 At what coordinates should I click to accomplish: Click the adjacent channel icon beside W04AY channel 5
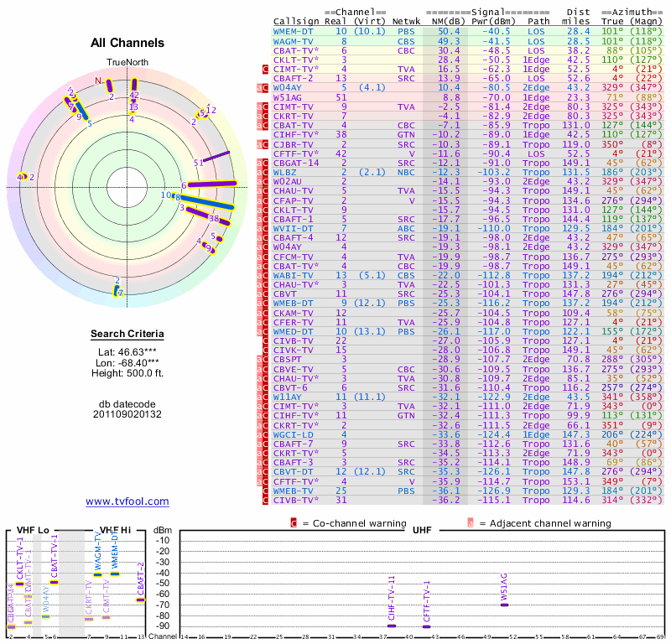(x=261, y=87)
